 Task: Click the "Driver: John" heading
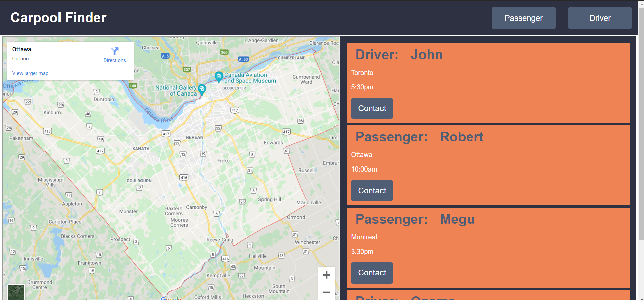pyautogui.click(x=399, y=54)
